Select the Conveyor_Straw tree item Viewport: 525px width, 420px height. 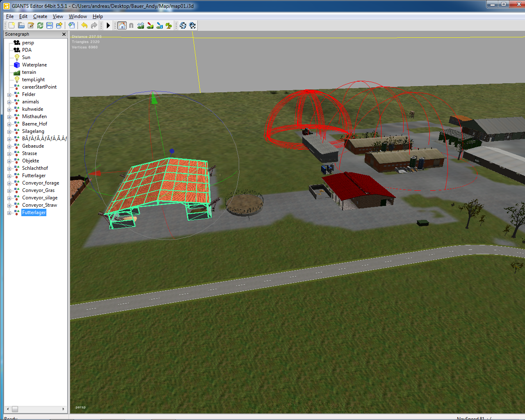[x=39, y=205]
